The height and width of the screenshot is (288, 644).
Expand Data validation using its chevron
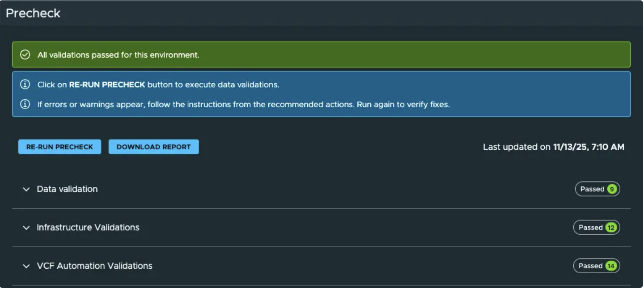26,190
